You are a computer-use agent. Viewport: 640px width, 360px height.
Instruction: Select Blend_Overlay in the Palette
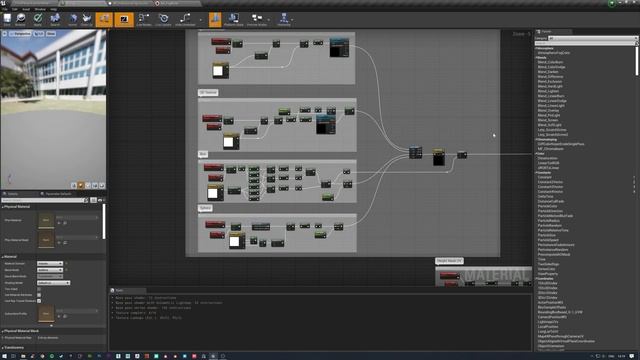(549, 111)
